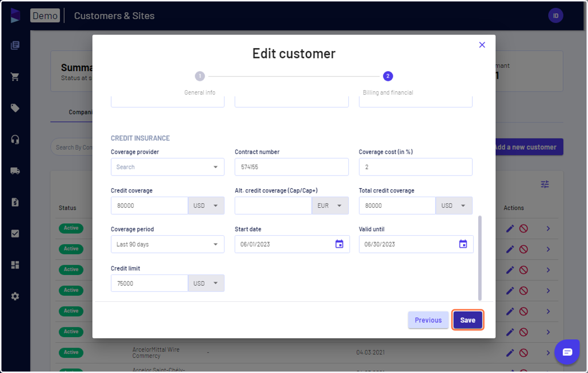The width and height of the screenshot is (588, 373).
Task: Click the block icon for ArcelorMittal Wire Commercy
Action: pyautogui.click(x=523, y=353)
